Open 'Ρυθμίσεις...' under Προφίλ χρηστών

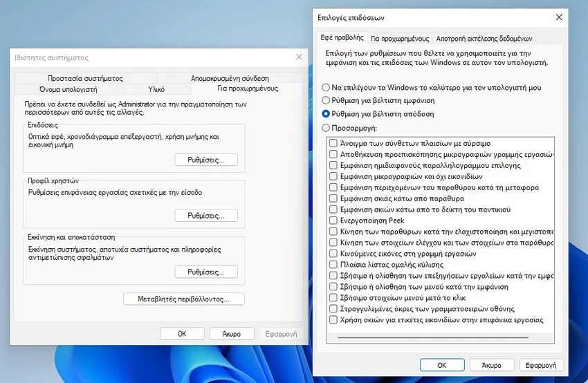[206, 216]
